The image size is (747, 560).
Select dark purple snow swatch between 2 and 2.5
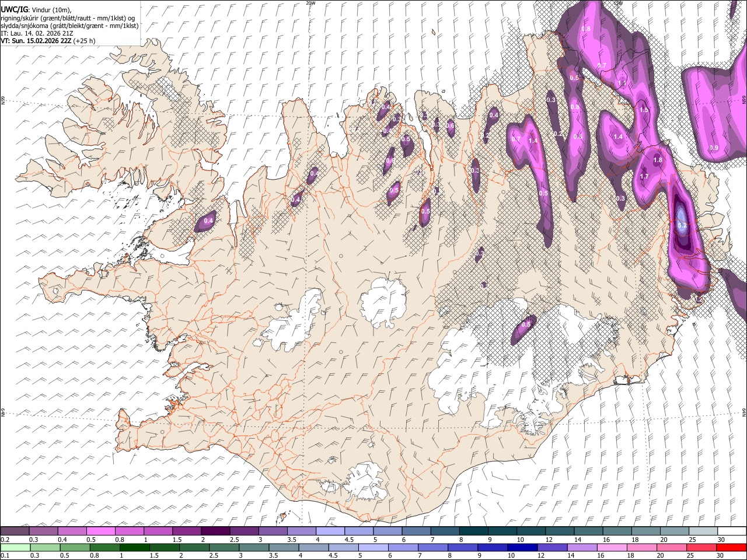point(215,531)
